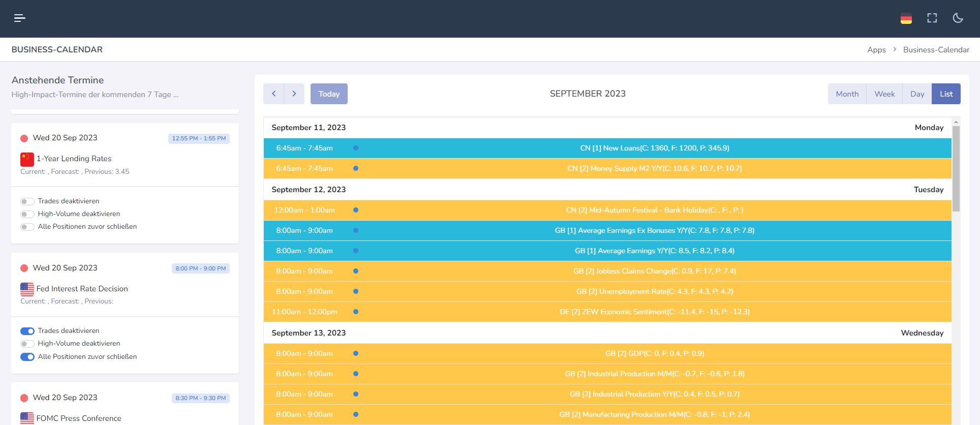The width and height of the screenshot is (980, 425).
Task: Open Apps breadcrumb link
Action: click(x=876, y=50)
